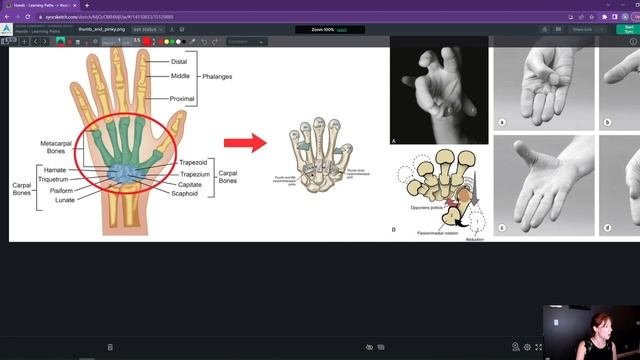Open browser extensions puzzle icon

pyautogui.click(x=604, y=17)
